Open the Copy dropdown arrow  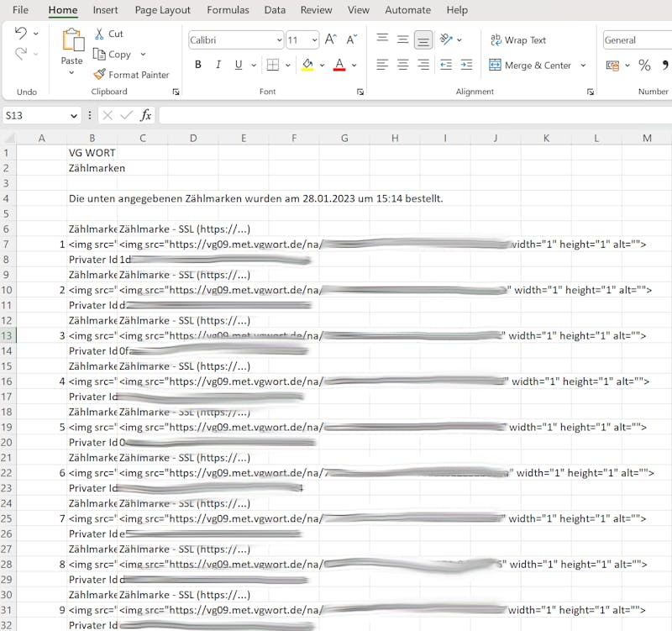[143, 55]
